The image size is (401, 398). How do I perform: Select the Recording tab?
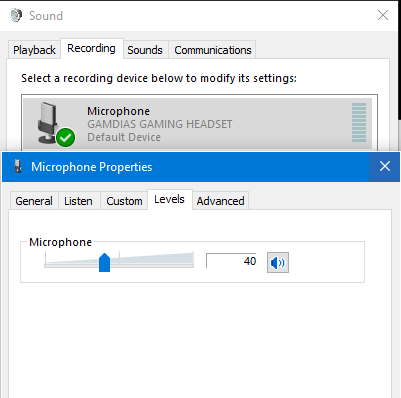[92, 48]
